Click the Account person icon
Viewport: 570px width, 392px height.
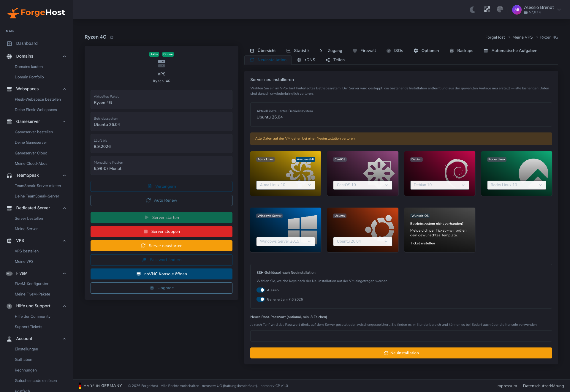pyautogui.click(x=9, y=339)
